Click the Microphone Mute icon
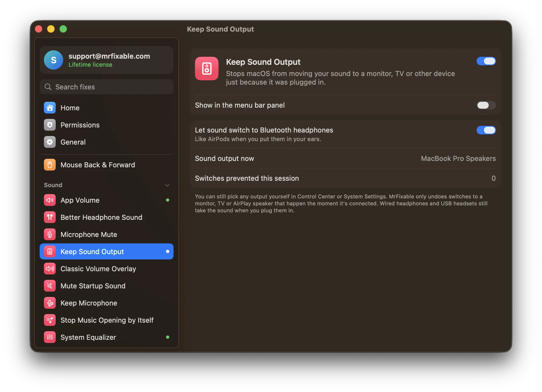The image size is (542, 392). (x=50, y=234)
